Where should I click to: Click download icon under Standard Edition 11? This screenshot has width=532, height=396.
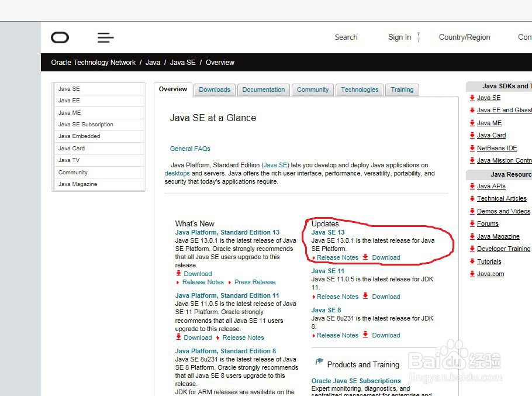(x=178, y=337)
